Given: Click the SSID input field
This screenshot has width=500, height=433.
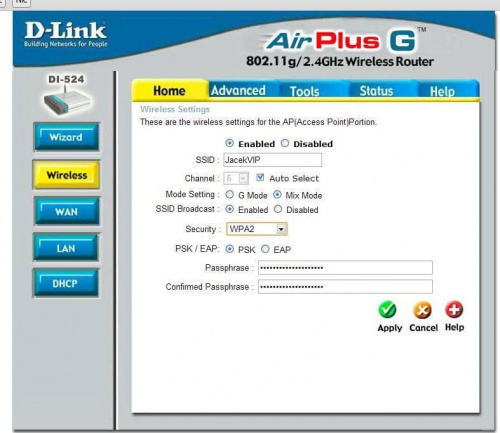Looking at the screenshot, I should click(x=273, y=160).
